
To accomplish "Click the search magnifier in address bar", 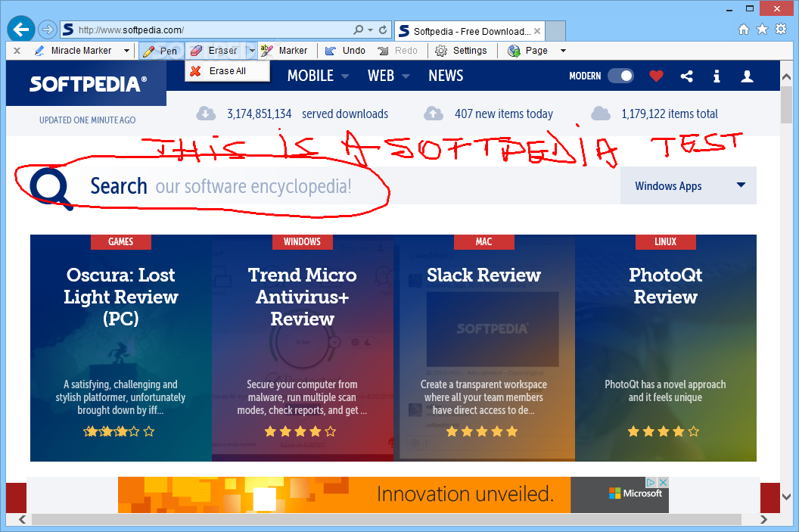I will click(359, 30).
